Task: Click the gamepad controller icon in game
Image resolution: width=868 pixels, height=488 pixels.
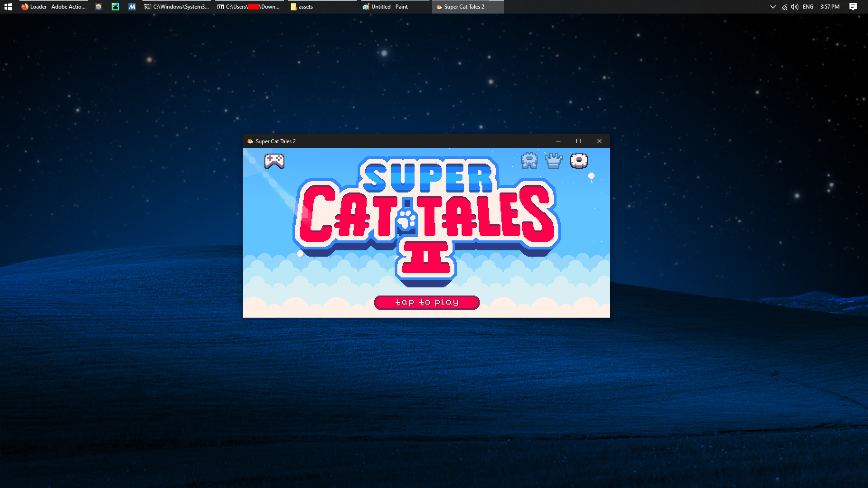Action: pos(274,161)
